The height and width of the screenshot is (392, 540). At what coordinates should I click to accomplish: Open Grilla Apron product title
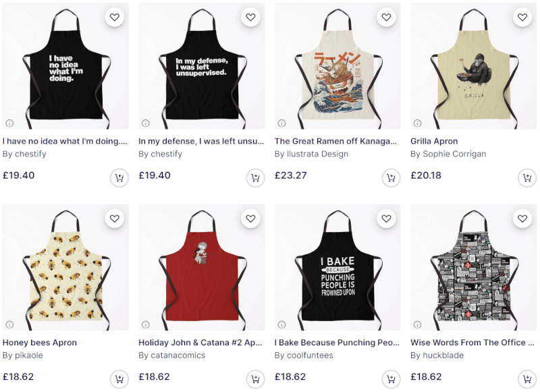pyautogui.click(x=434, y=141)
